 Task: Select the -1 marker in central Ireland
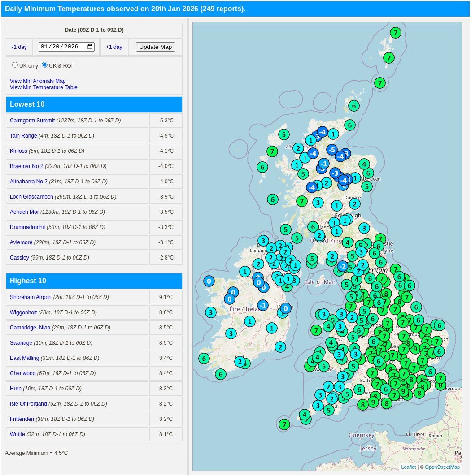(x=263, y=305)
